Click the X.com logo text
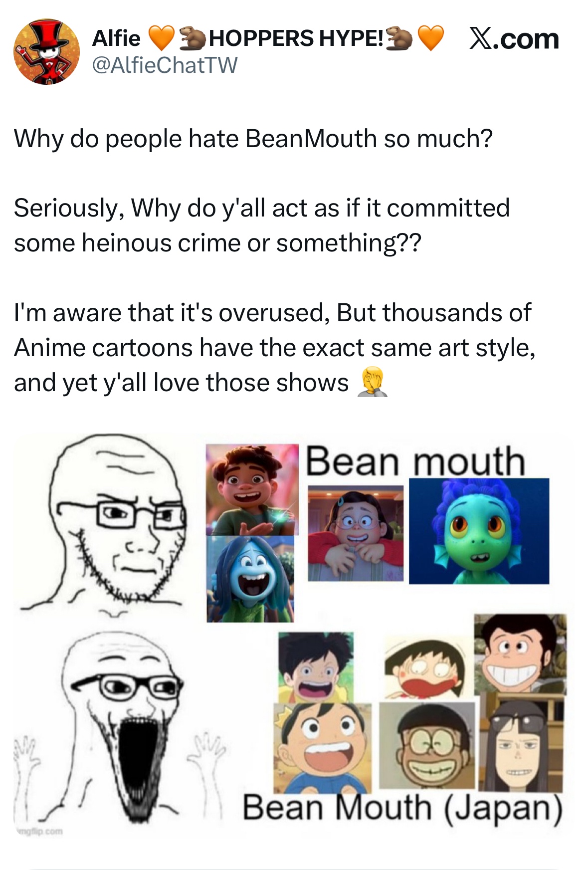The image size is (588, 870). [514, 39]
